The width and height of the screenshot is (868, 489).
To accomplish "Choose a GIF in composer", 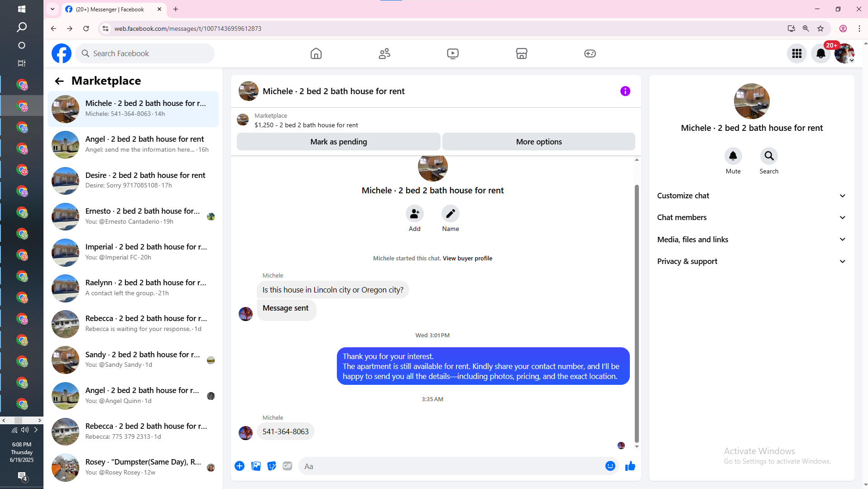I will tap(288, 466).
